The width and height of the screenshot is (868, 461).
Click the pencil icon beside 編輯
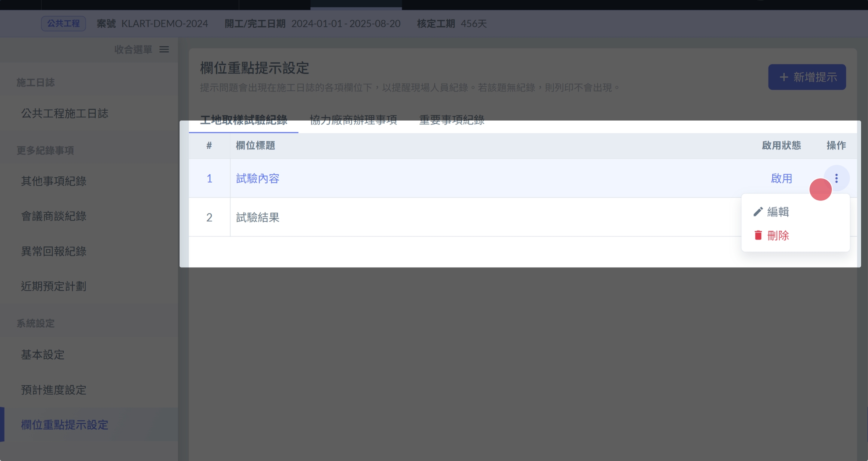[x=758, y=212]
